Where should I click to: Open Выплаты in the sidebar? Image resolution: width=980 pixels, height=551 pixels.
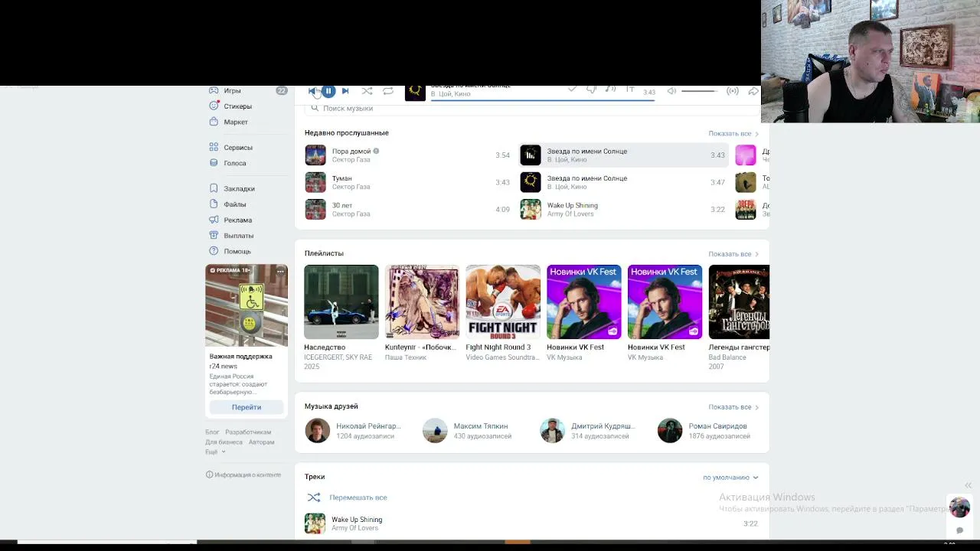239,236
